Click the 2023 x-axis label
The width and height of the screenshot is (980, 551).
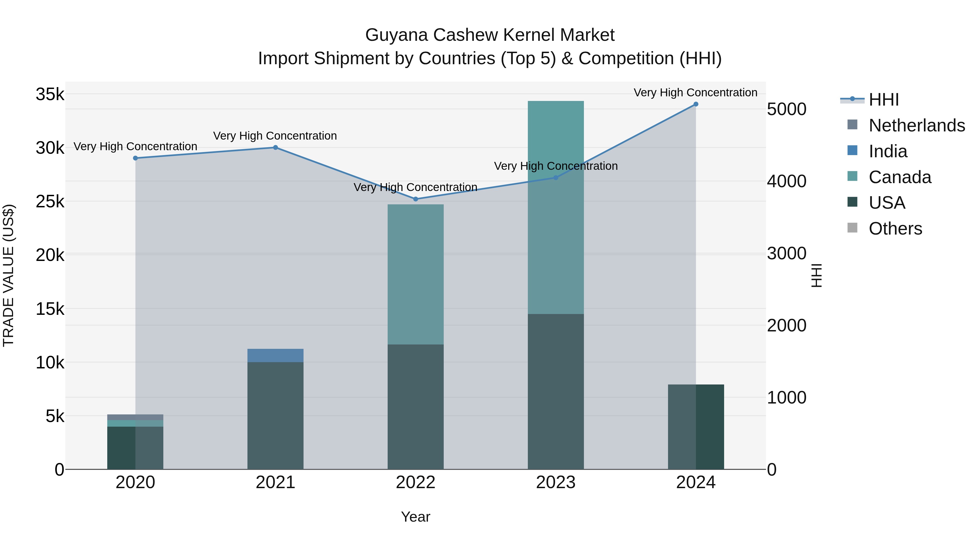[556, 482]
